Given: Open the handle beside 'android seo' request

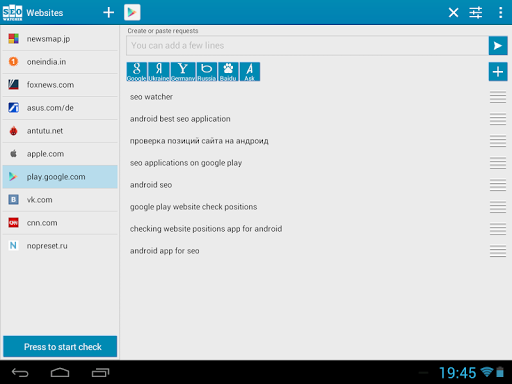Looking at the screenshot, I should pyautogui.click(x=498, y=185).
